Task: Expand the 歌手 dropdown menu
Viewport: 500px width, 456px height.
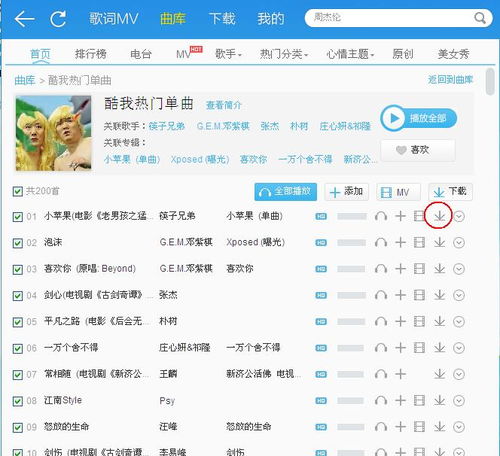Action: (x=228, y=54)
